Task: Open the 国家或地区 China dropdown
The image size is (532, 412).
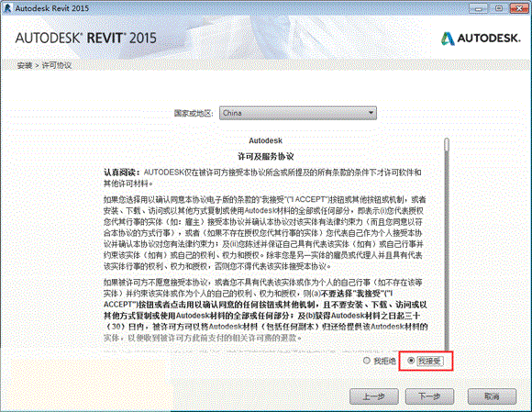Action: pyautogui.click(x=298, y=113)
